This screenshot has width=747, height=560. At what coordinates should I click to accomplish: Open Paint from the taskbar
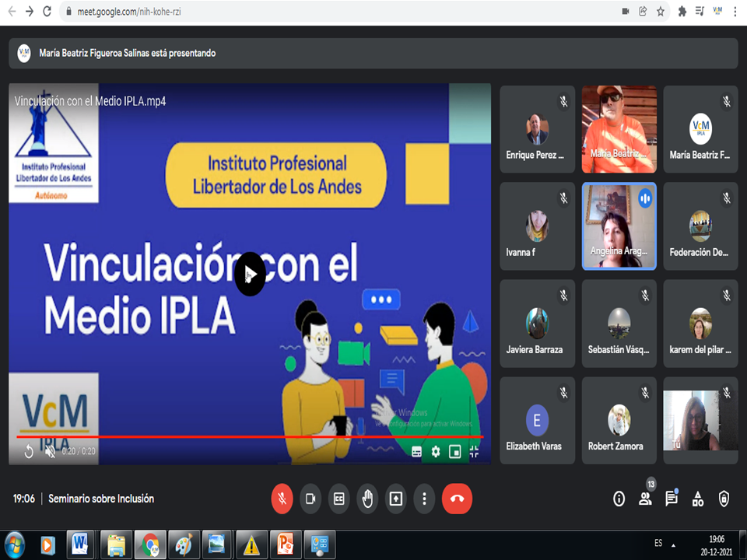tap(184, 544)
